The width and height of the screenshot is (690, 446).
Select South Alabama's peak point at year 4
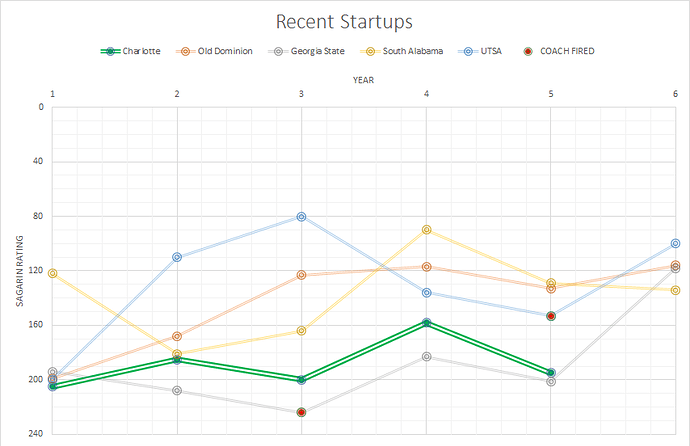click(x=427, y=230)
